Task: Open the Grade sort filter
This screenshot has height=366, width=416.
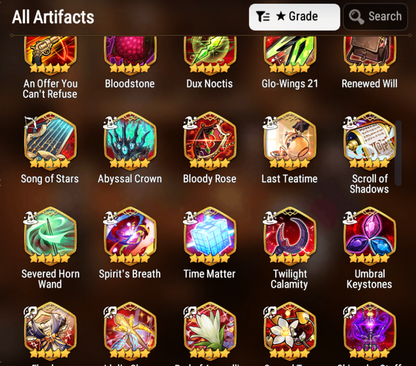Action: click(x=294, y=17)
